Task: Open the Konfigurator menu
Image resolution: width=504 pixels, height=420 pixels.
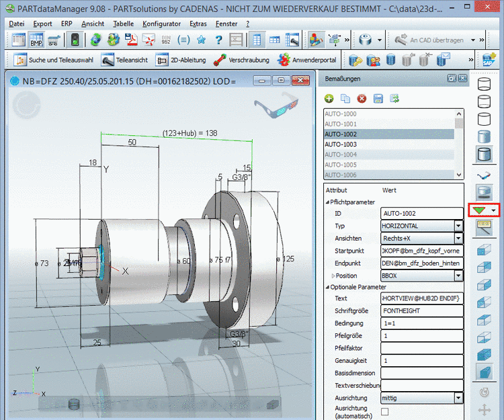Action: point(161,24)
